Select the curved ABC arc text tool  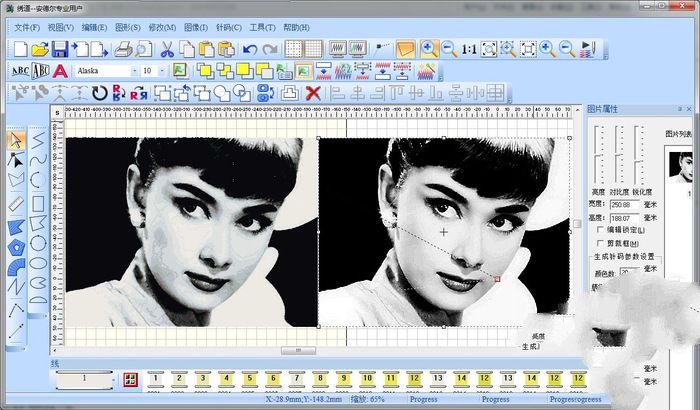click(x=21, y=71)
